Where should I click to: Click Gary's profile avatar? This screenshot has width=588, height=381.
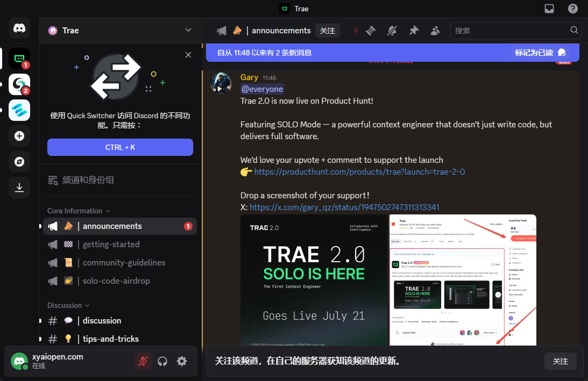pos(221,83)
